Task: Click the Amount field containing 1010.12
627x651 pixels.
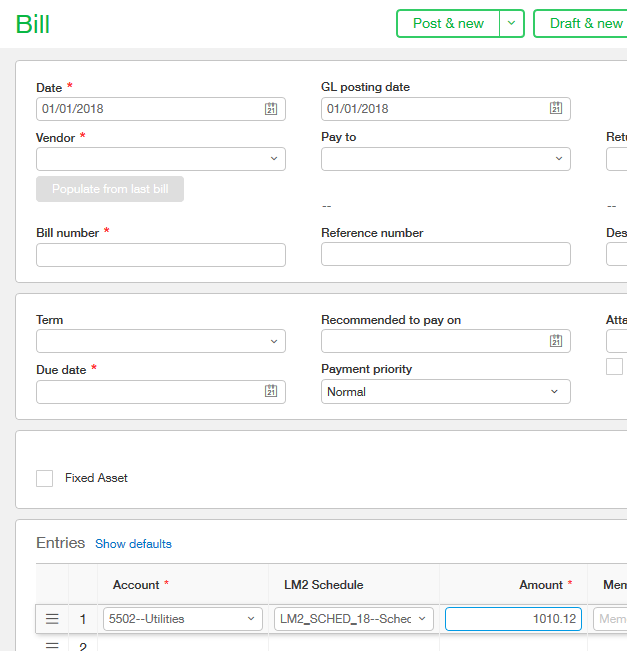Action: click(x=513, y=620)
